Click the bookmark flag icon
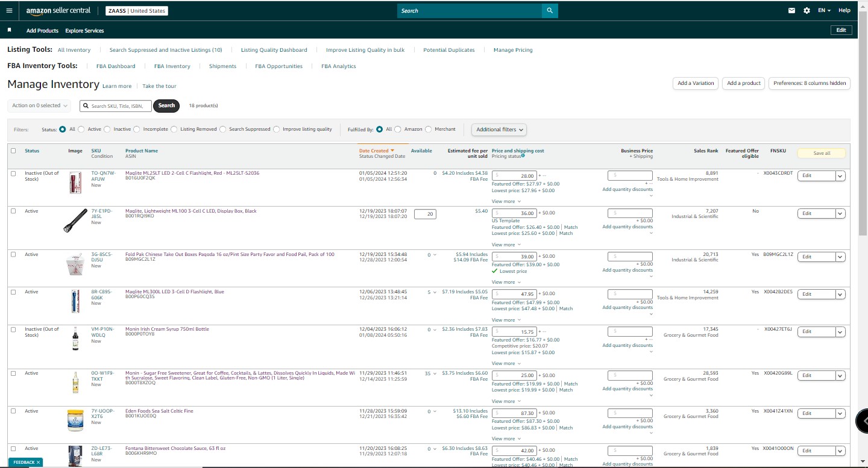The width and height of the screenshot is (868, 468). click(x=10, y=30)
